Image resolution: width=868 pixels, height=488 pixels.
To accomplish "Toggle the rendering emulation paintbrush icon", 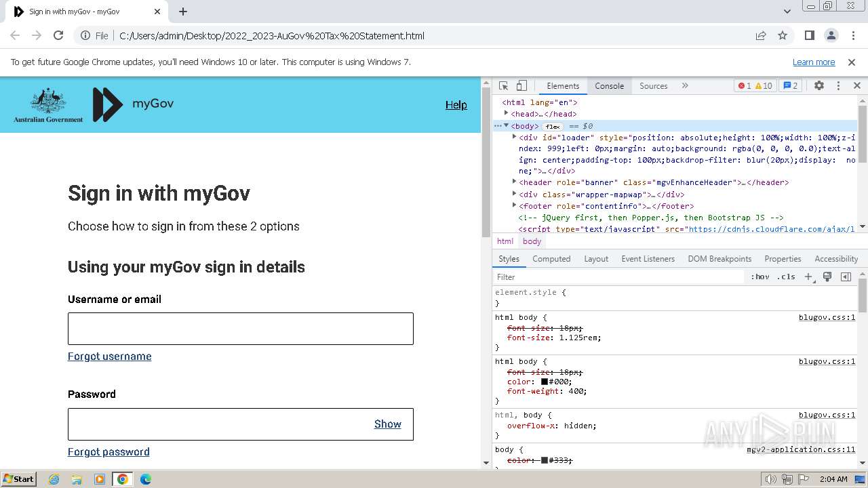I will pyautogui.click(x=827, y=277).
